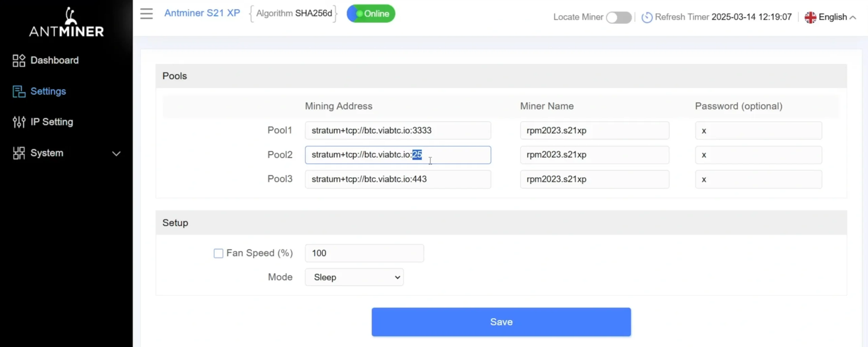The width and height of the screenshot is (868, 347).
Task: Click the Pool2 miner name field
Action: 595,155
